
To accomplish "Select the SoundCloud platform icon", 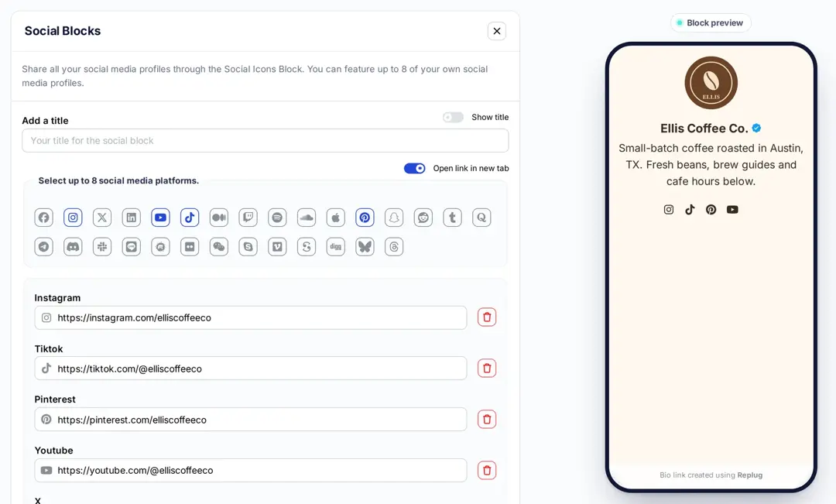I will tap(307, 218).
